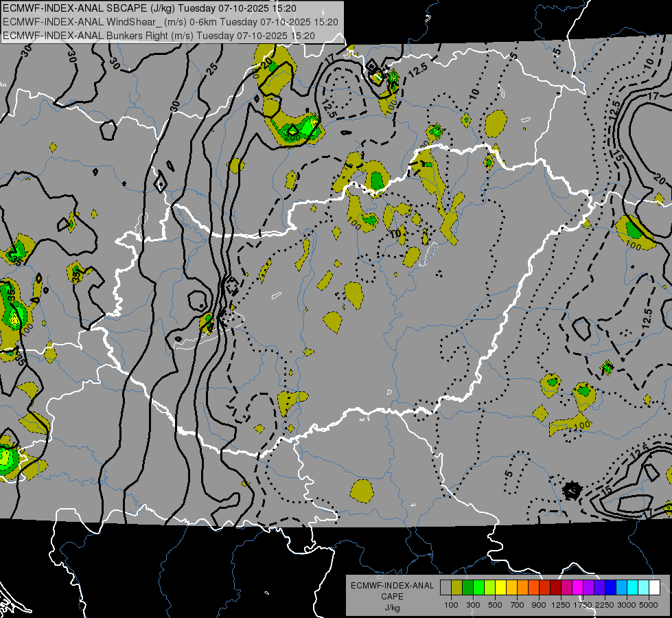672x618 pixels.
Task: Click the legend scale value 700
Action: tap(518, 605)
